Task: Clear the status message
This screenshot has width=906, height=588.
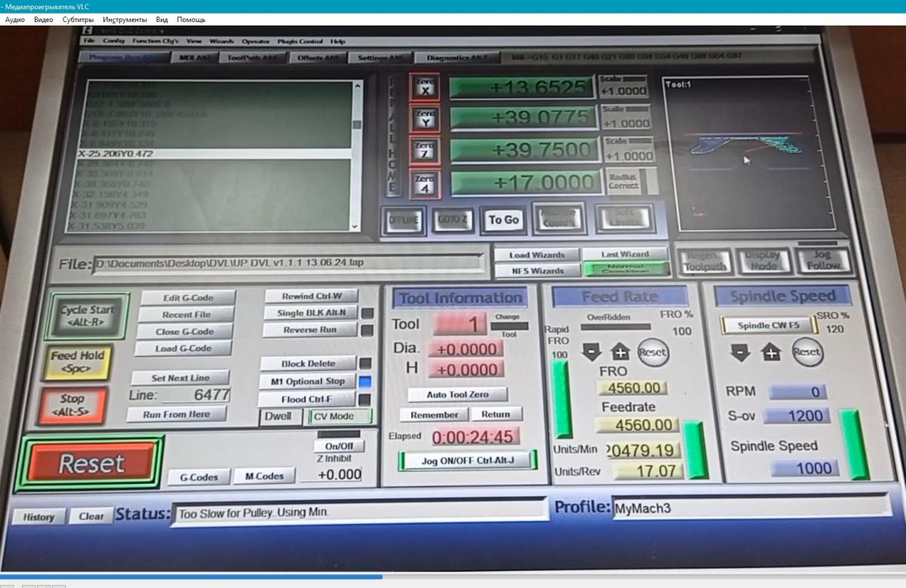Action: tap(91, 516)
